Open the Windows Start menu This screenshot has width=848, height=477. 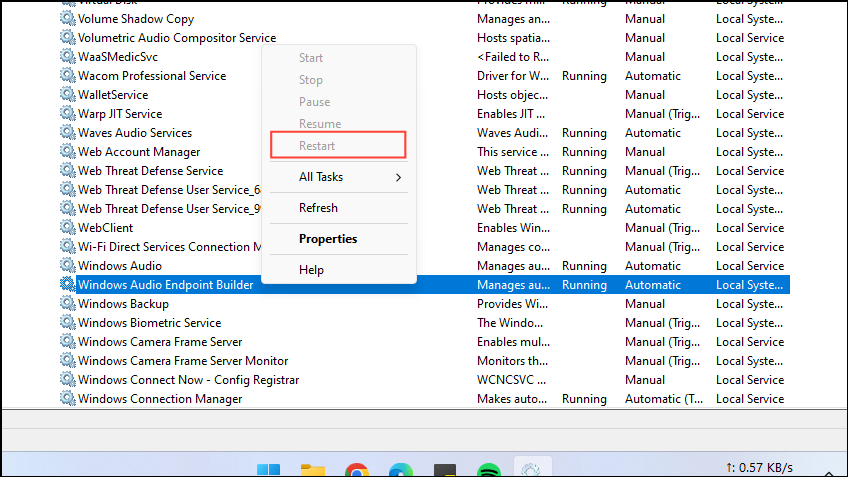(268, 469)
